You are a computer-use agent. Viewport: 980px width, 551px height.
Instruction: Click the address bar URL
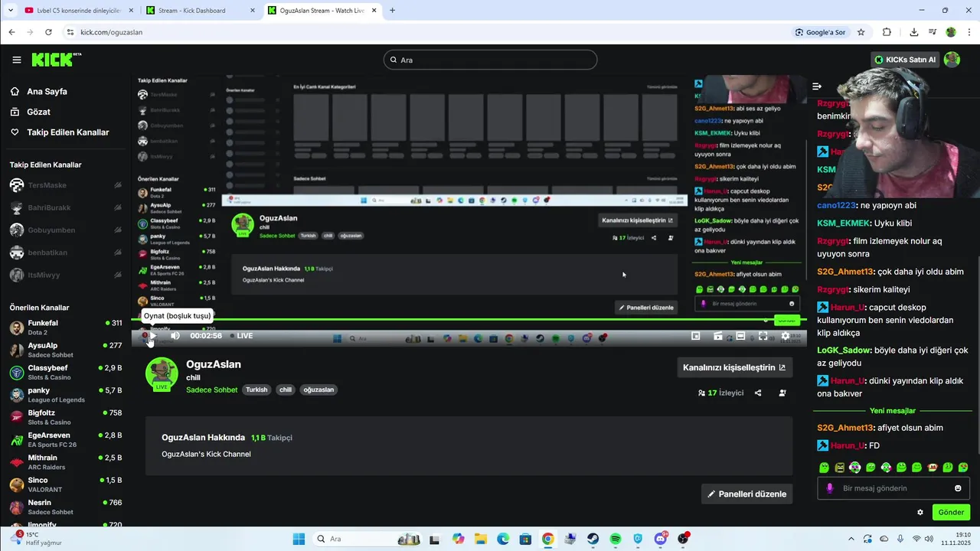click(112, 32)
